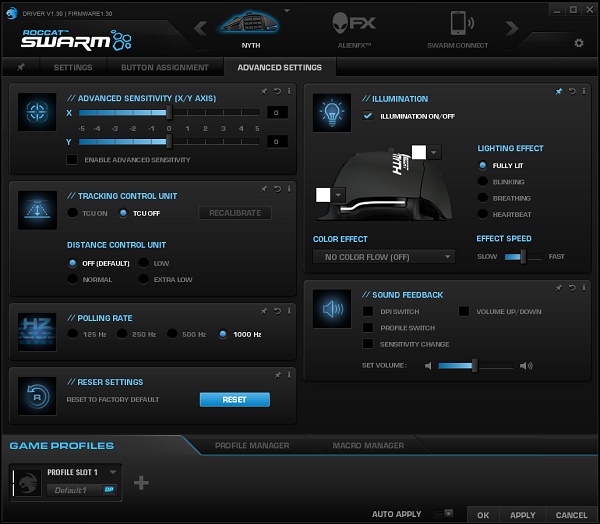The image size is (600, 524).
Task: Open the Game Profiles tab
Action: point(62,446)
